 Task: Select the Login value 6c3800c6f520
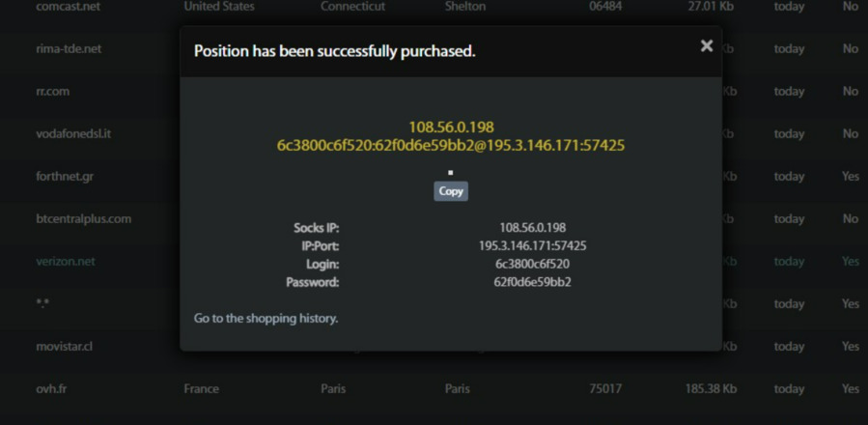point(532,264)
